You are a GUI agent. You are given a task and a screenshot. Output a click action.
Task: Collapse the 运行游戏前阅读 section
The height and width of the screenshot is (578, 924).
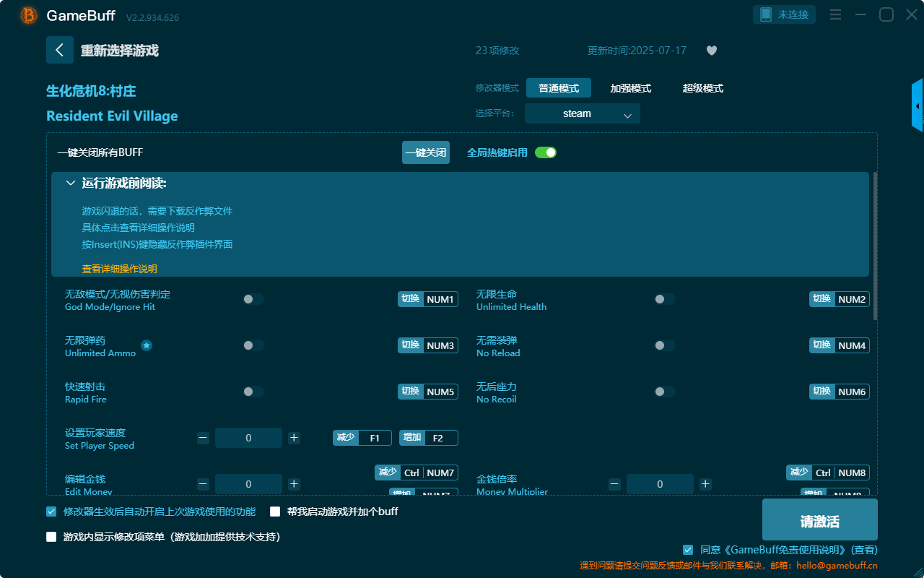pyautogui.click(x=71, y=182)
